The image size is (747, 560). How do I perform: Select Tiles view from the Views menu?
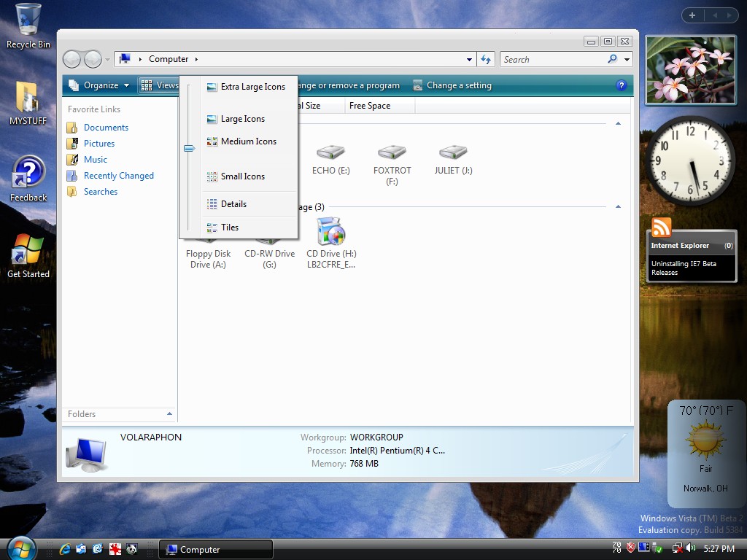pos(230,227)
